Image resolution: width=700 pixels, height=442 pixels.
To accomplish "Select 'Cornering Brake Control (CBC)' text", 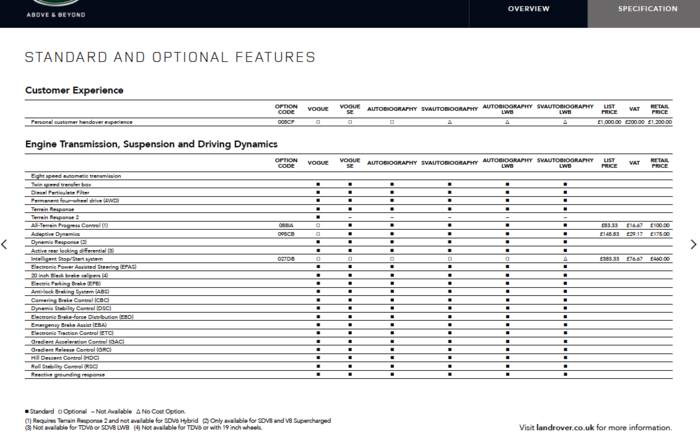I will (x=70, y=300).
